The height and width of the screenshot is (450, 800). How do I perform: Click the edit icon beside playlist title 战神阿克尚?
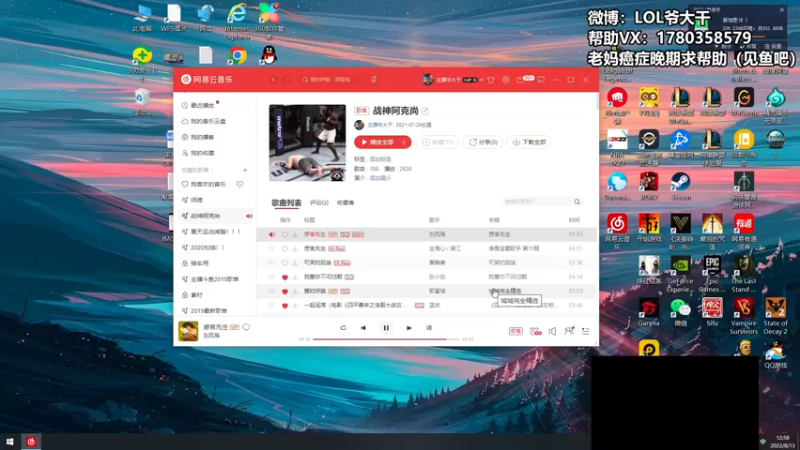pyautogui.click(x=425, y=111)
